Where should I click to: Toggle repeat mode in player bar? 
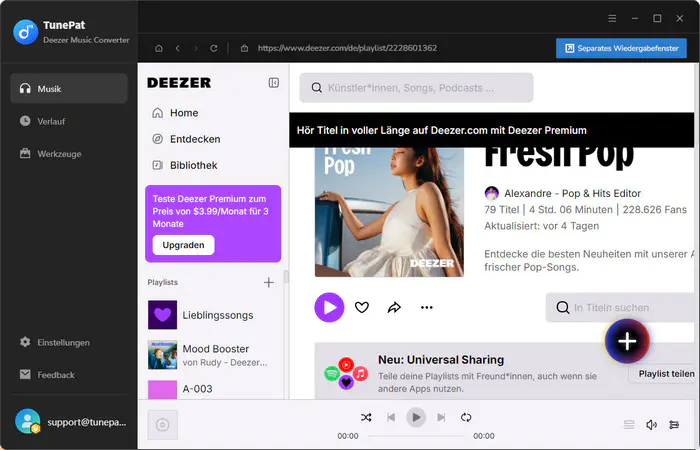pos(466,417)
